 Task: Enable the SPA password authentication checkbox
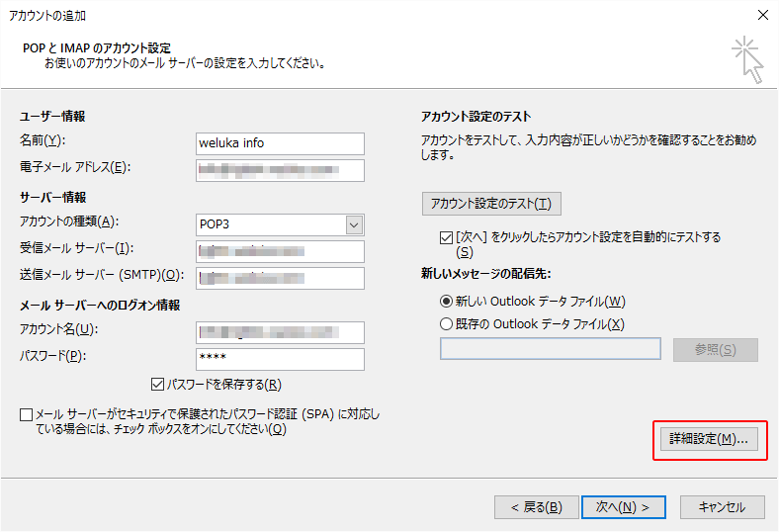pos(27,414)
